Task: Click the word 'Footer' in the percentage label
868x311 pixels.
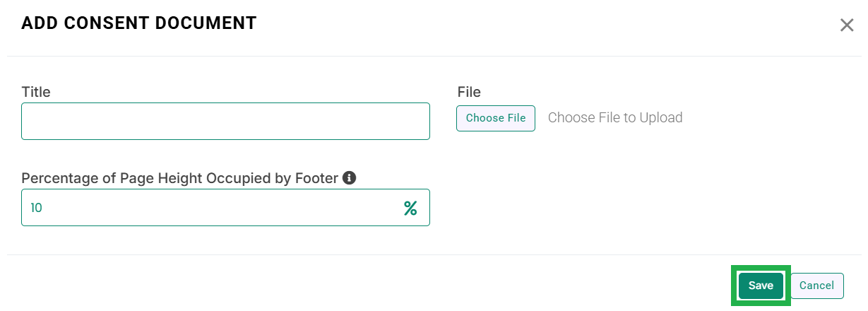Action: click(x=316, y=178)
